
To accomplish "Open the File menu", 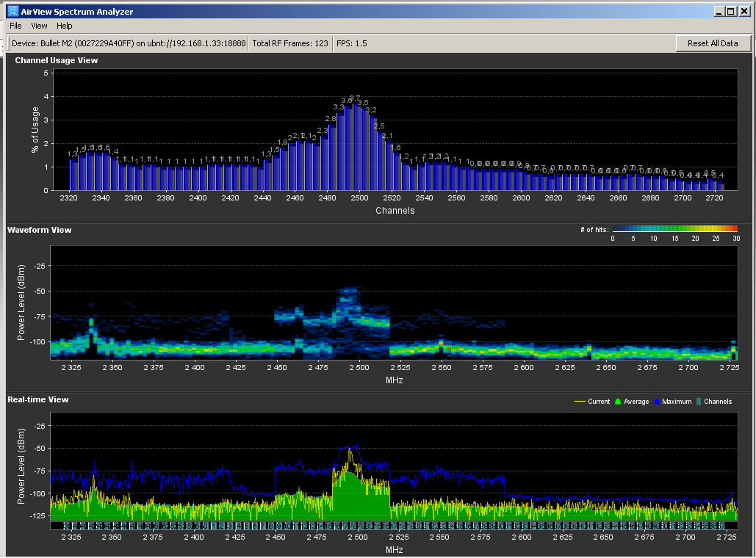I will pos(15,26).
